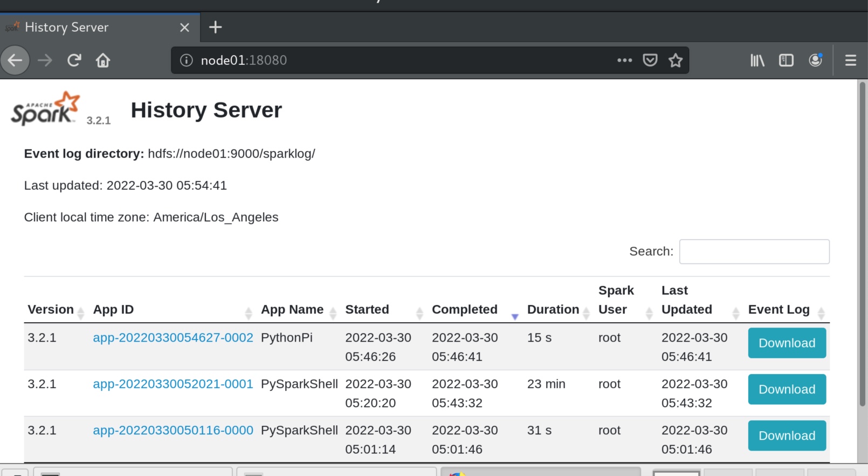Open the Firefox account menu

[816, 60]
